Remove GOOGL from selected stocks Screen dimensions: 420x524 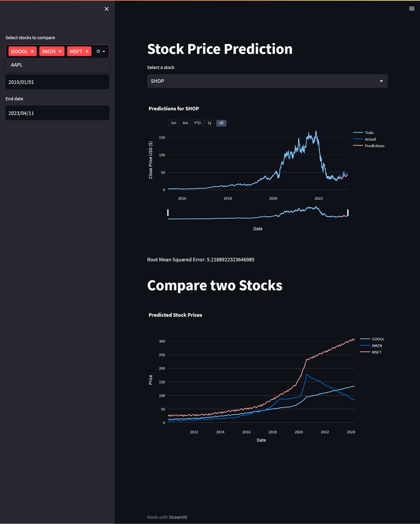32,51
